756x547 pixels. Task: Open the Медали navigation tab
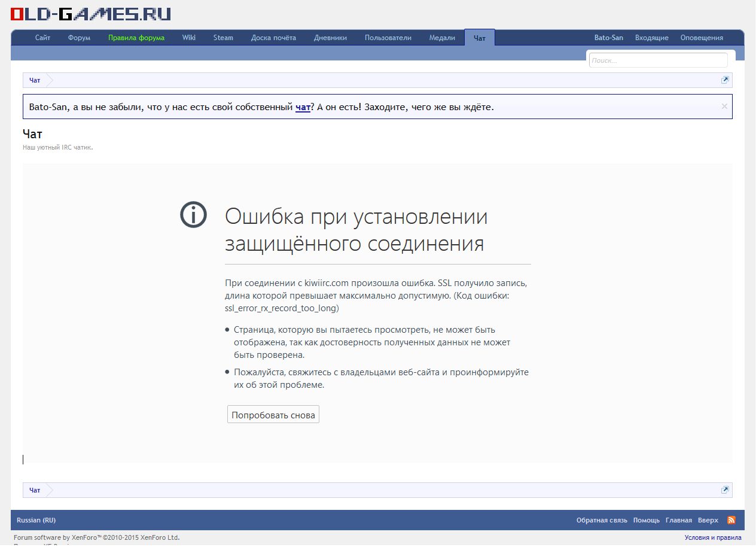point(442,38)
